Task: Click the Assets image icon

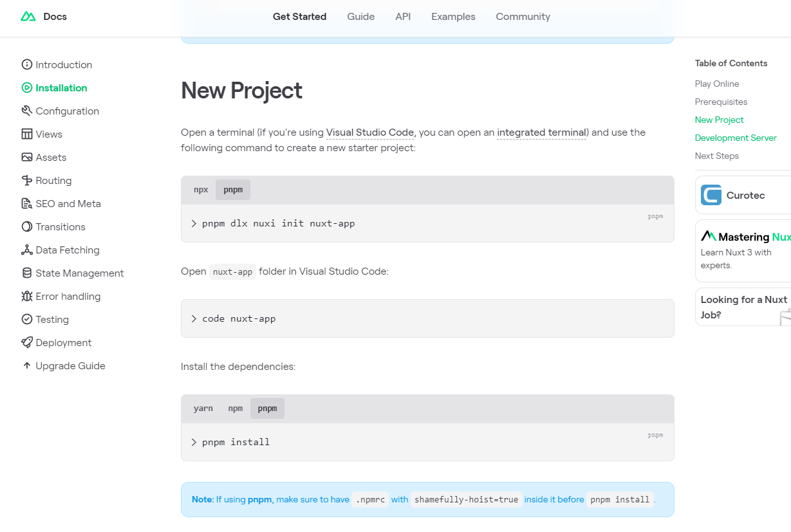Action: tap(26, 157)
